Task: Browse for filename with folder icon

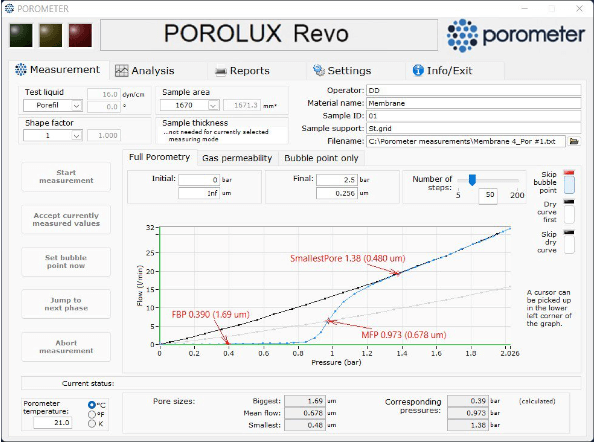Action: pyautogui.click(x=574, y=141)
